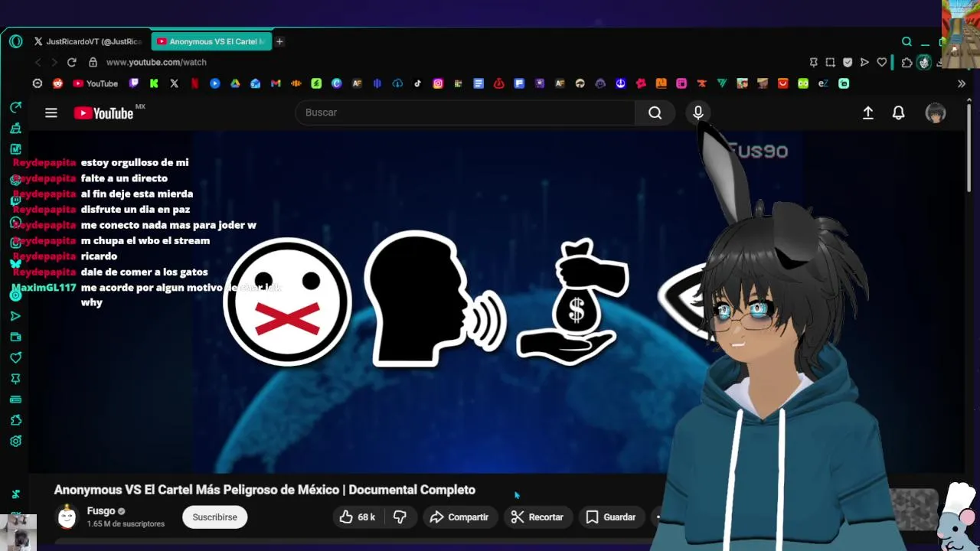
Task: Reload the page with the refresh icon
Action: [x=71, y=62]
